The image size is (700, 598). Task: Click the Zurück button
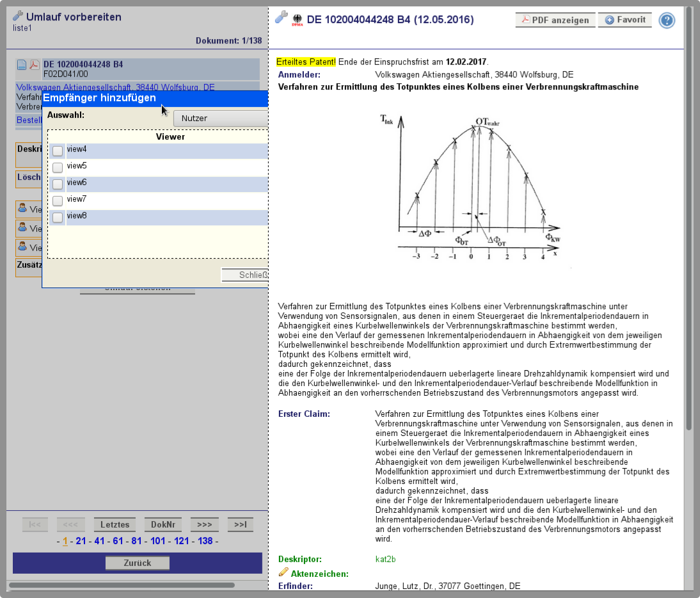[138, 563]
